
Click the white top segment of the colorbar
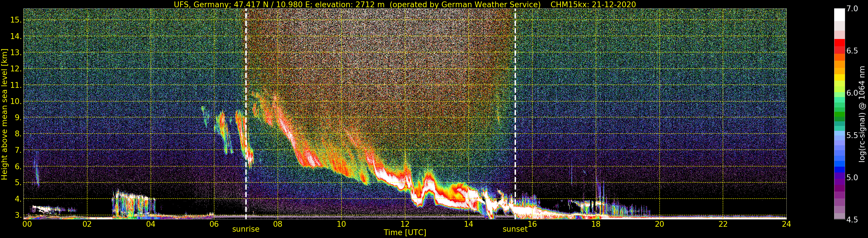[x=839, y=15]
